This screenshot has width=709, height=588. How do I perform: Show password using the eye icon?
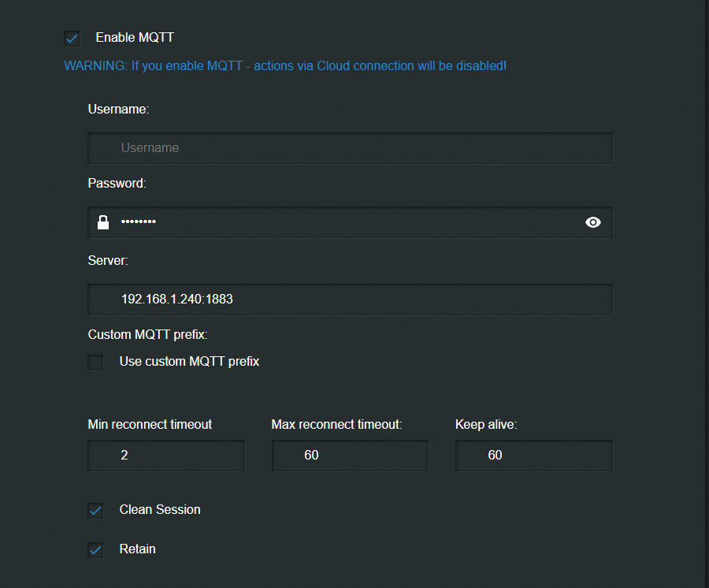point(593,223)
